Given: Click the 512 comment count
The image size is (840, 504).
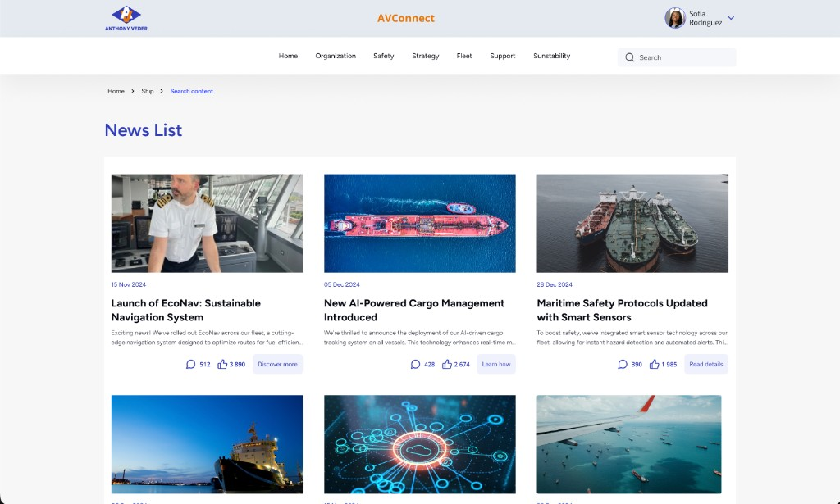Looking at the screenshot, I should (x=204, y=365).
